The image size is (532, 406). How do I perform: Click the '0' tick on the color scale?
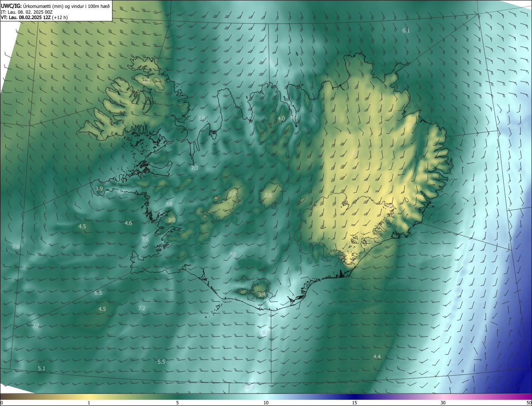(x=2, y=403)
